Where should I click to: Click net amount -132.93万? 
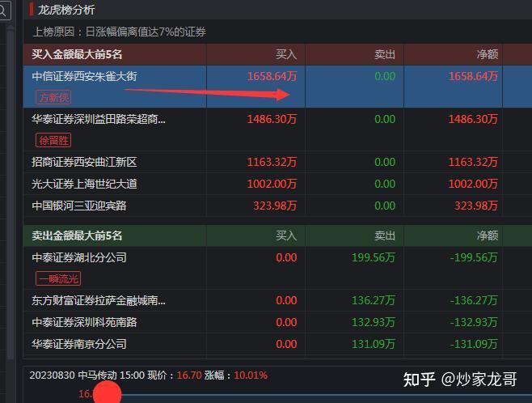474,322
